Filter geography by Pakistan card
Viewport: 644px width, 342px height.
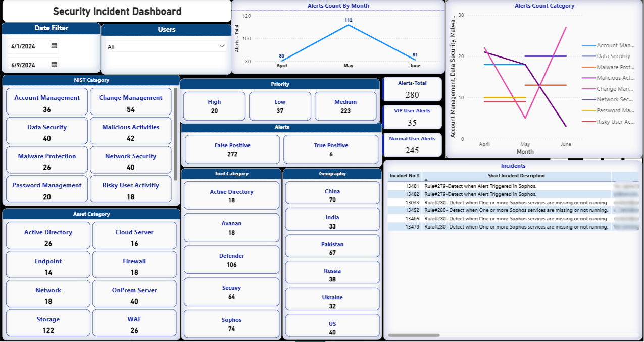coord(332,248)
